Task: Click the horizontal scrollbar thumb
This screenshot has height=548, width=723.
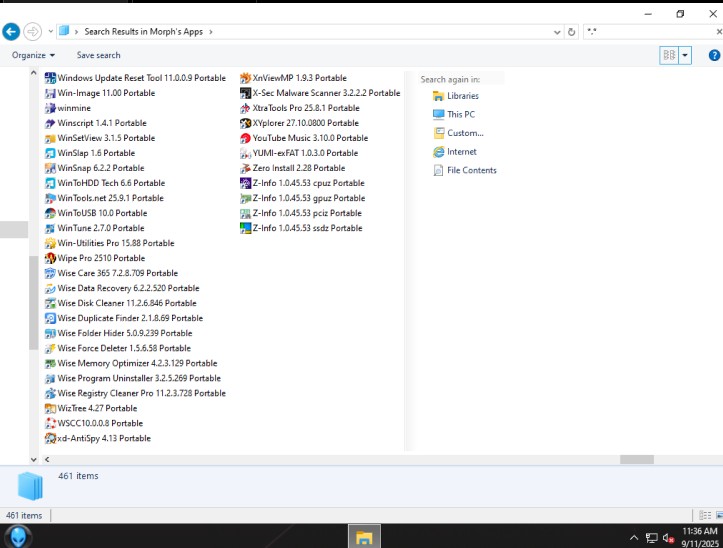Action: pos(637,459)
